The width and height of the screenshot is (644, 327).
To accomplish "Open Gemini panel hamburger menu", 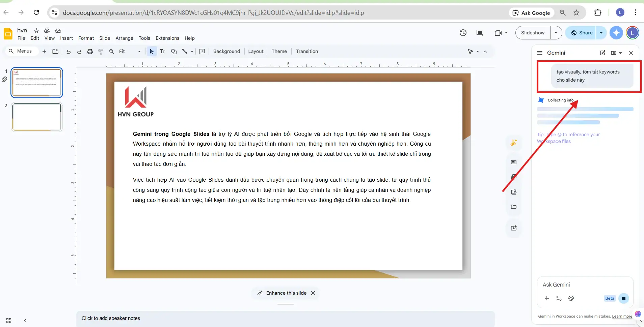I will pos(540,53).
